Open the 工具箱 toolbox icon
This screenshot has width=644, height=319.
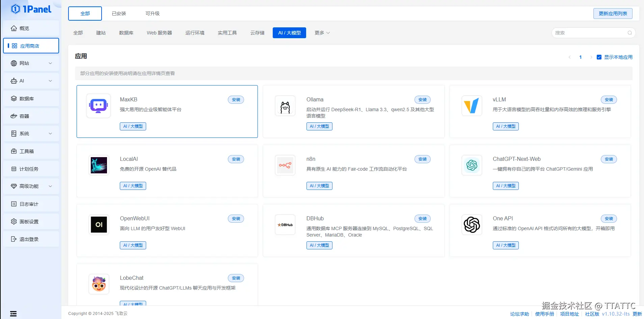click(14, 151)
